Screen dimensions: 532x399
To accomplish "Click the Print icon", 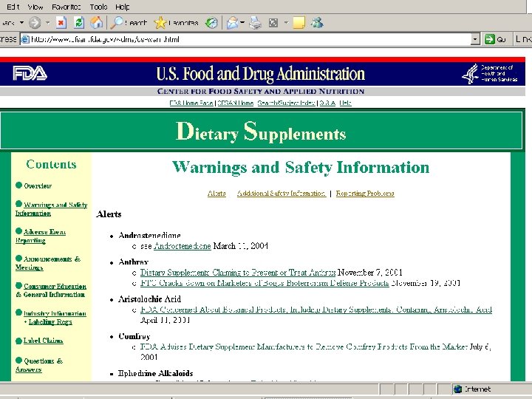I will point(255,23).
